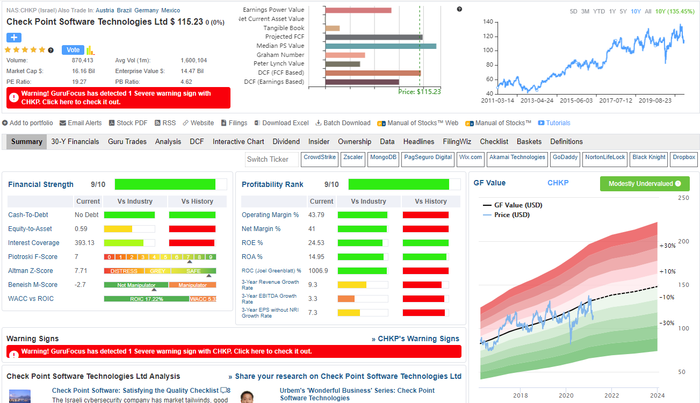The image size is (700, 403).
Task: Click the Market Cap value 16.16 Bil
Action: (x=83, y=71)
